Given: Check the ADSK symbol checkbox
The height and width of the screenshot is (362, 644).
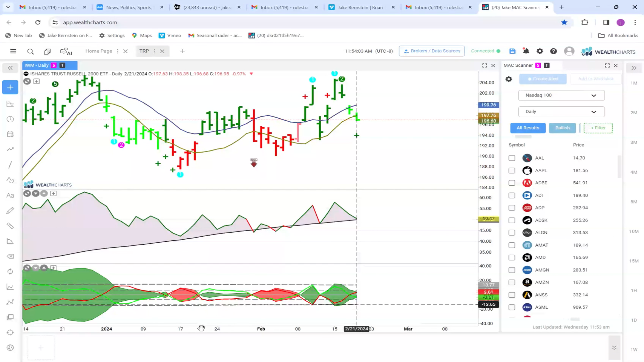Looking at the screenshot, I should point(512,220).
